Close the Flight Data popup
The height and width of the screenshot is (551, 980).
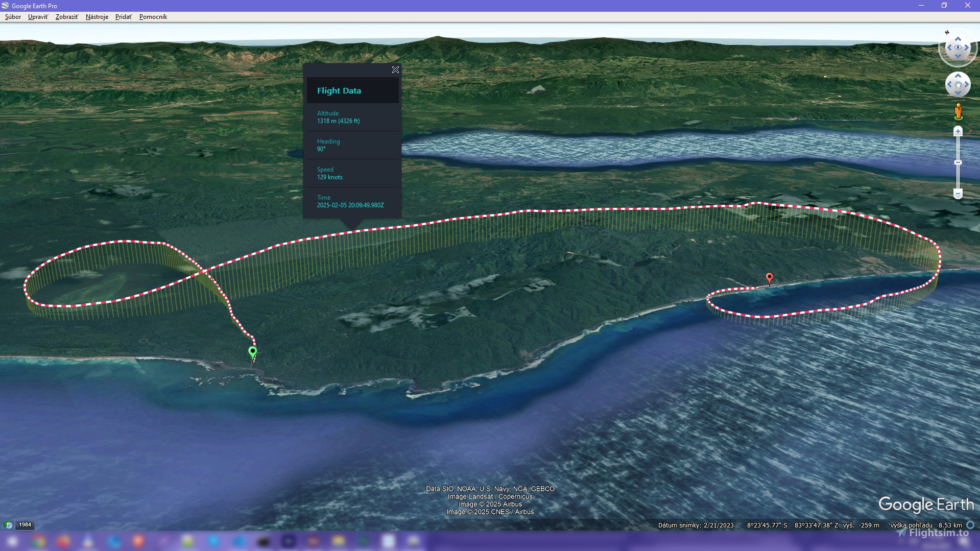[395, 70]
